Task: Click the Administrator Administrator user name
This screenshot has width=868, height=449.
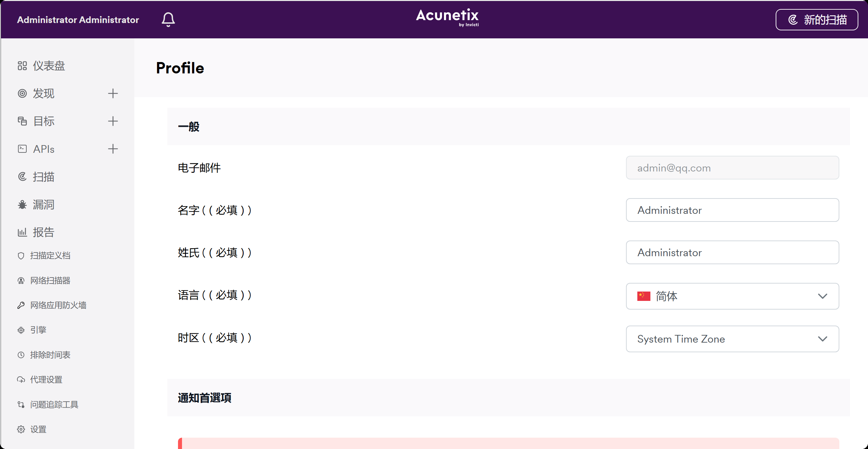Action: point(78,20)
